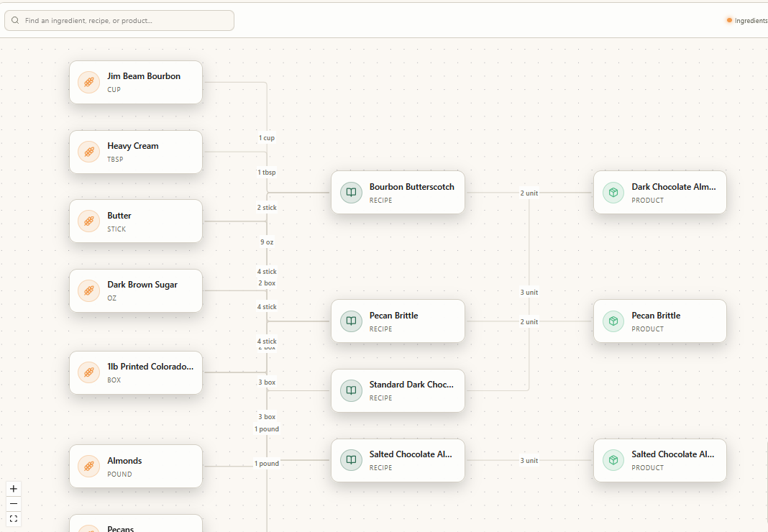The width and height of the screenshot is (768, 532).
Task: Click the Dark Brown Sugar ingredient icon
Action: 88,290
